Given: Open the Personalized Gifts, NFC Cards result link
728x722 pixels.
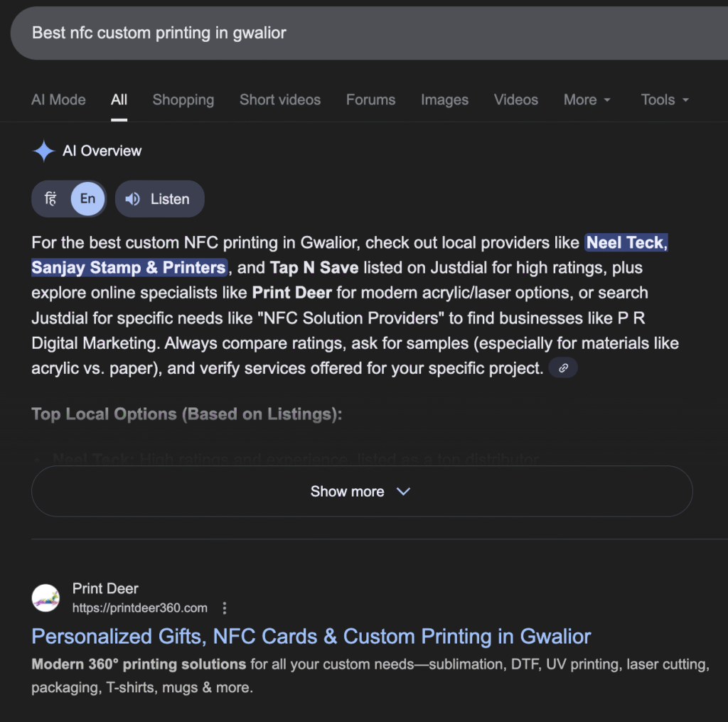Looking at the screenshot, I should pos(311,636).
